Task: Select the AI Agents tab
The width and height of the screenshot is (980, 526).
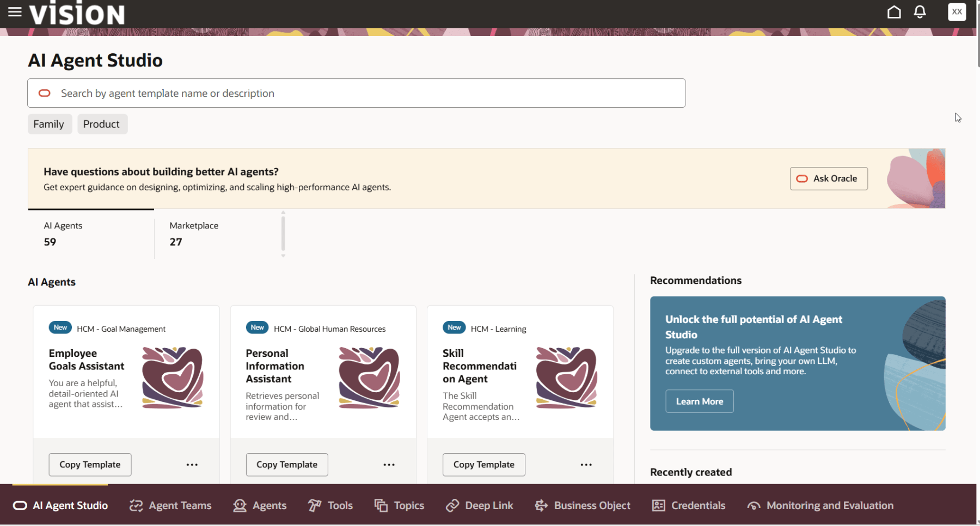Action: [63, 233]
